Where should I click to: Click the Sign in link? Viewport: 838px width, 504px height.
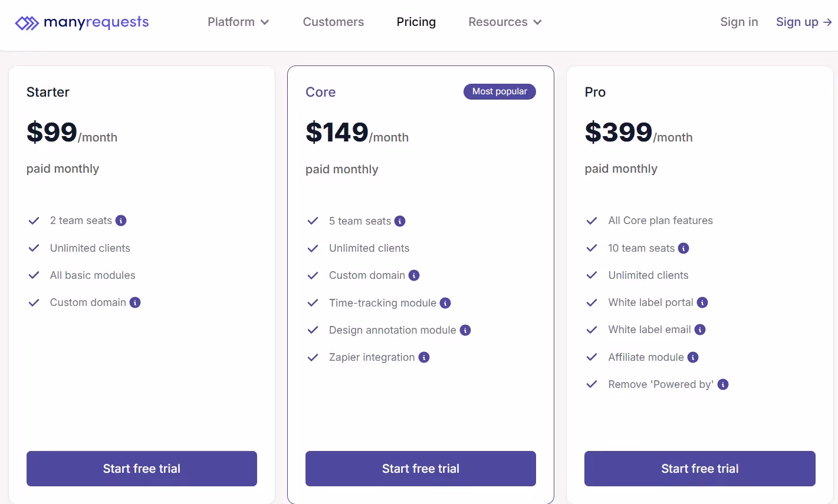(739, 22)
